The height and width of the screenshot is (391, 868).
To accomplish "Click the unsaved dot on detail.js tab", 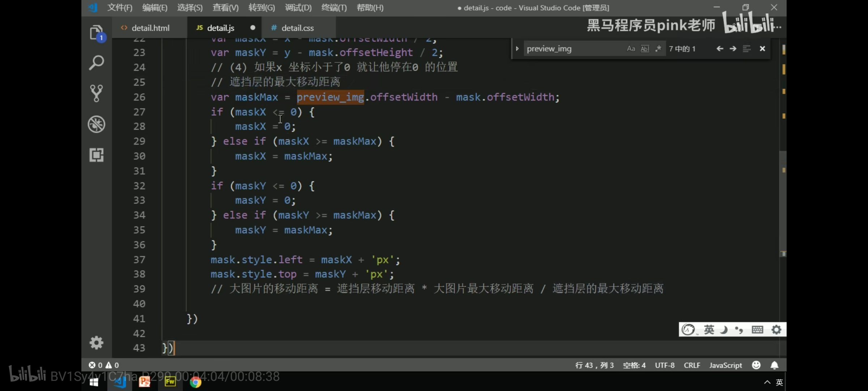I will (253, 28).
